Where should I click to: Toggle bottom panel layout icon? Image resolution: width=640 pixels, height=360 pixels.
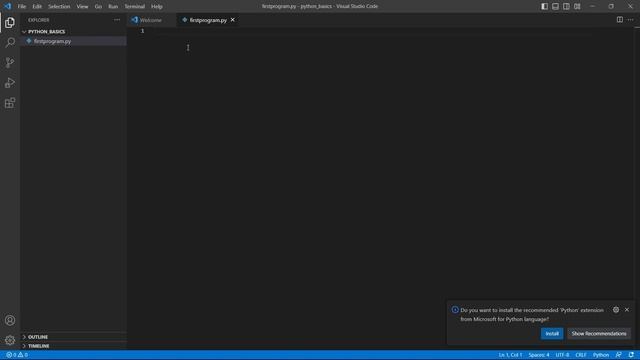click(x=556, y=6)
